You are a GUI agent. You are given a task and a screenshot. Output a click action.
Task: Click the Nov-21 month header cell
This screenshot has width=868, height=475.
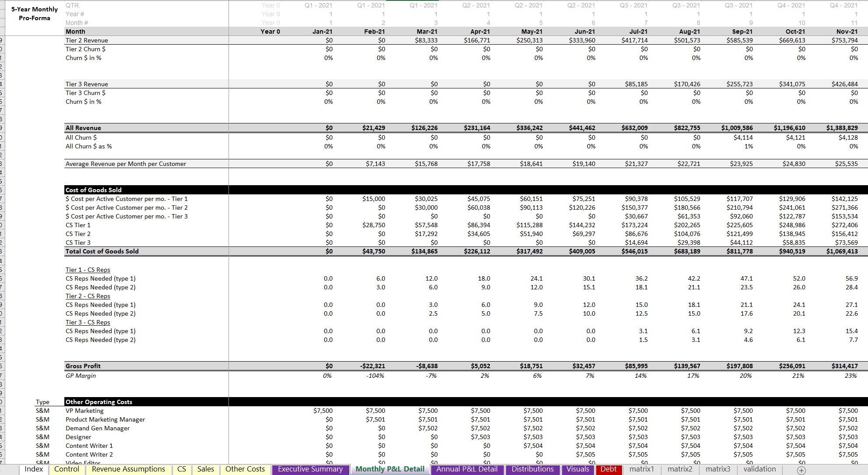(847, 32)
